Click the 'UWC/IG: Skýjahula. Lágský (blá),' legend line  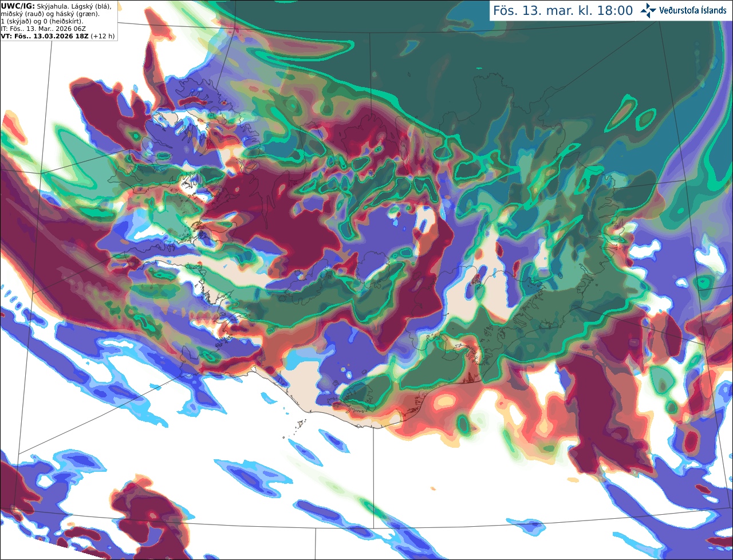pyautogui.click(x=56, y=6)
